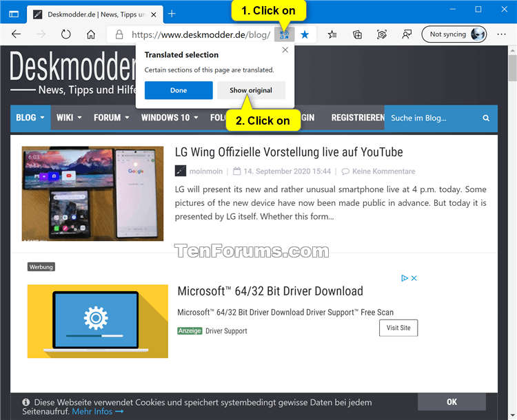
Task: Click the ad choices triangle icon
Action: tap(405, 278)
